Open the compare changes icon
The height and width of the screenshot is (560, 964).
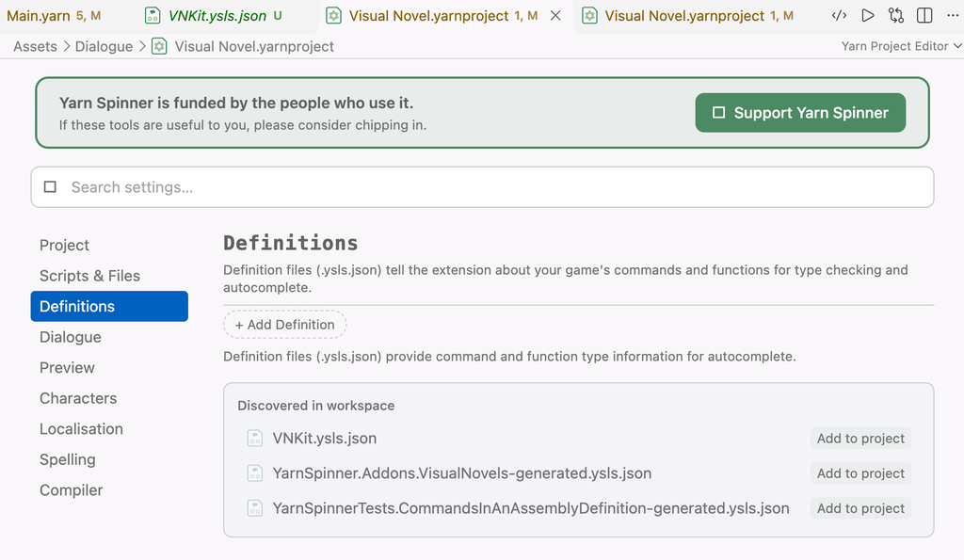point(896,15)
